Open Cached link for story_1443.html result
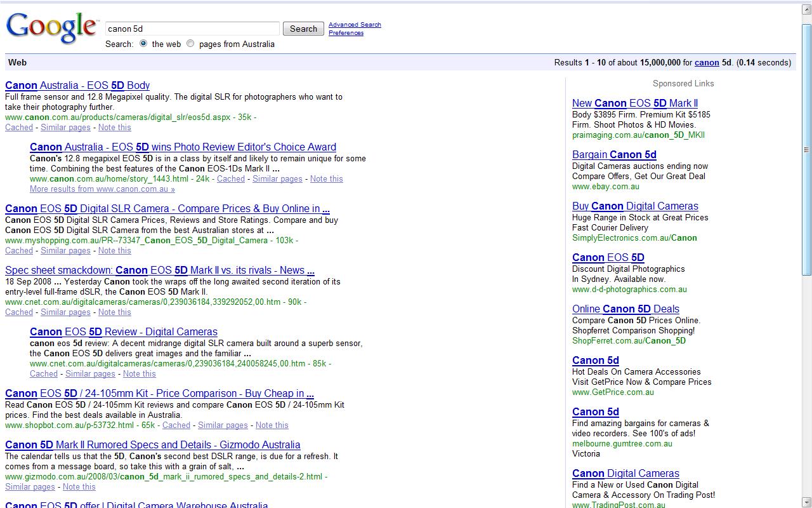812x508 pixels. tap(231, 178)
